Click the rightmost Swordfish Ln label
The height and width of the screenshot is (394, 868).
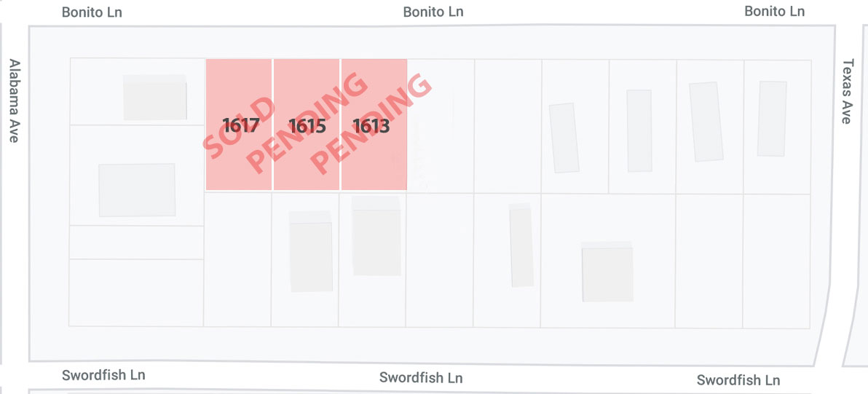738,380
